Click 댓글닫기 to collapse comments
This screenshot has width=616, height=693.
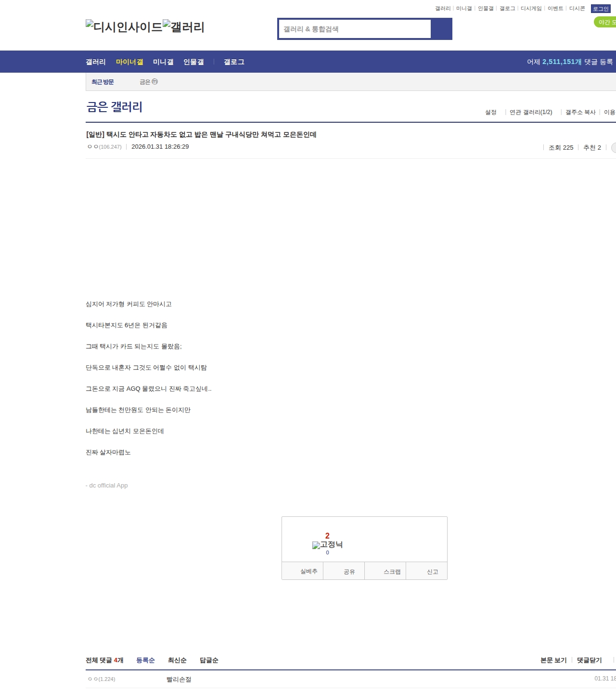coord(590,660)
